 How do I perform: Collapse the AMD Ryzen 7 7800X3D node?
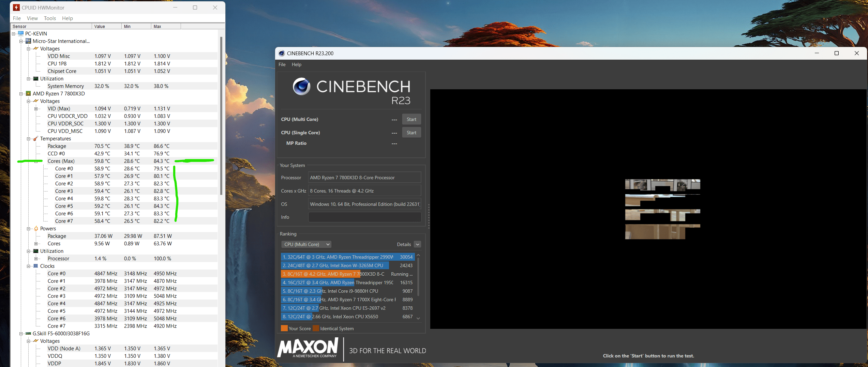[x=21, y=94]
